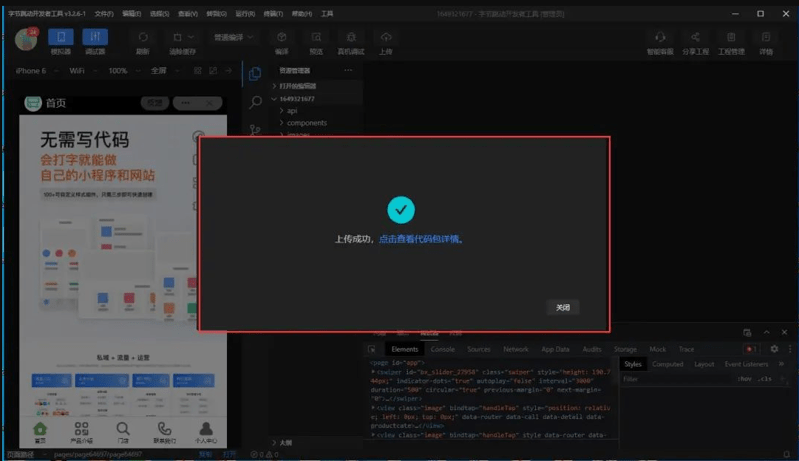Open the iPhone 6 device dropdown
The image size is (799, 461).
(35, 71)
